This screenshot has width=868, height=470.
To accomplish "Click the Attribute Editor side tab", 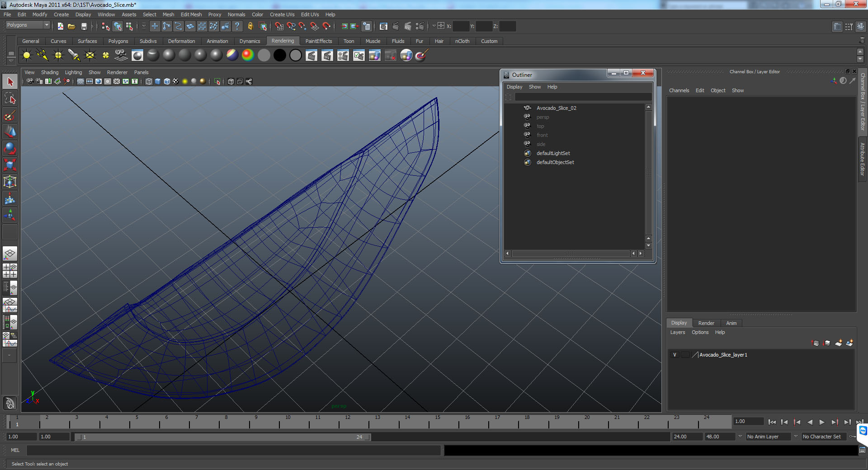I will (x=863, y=159).
